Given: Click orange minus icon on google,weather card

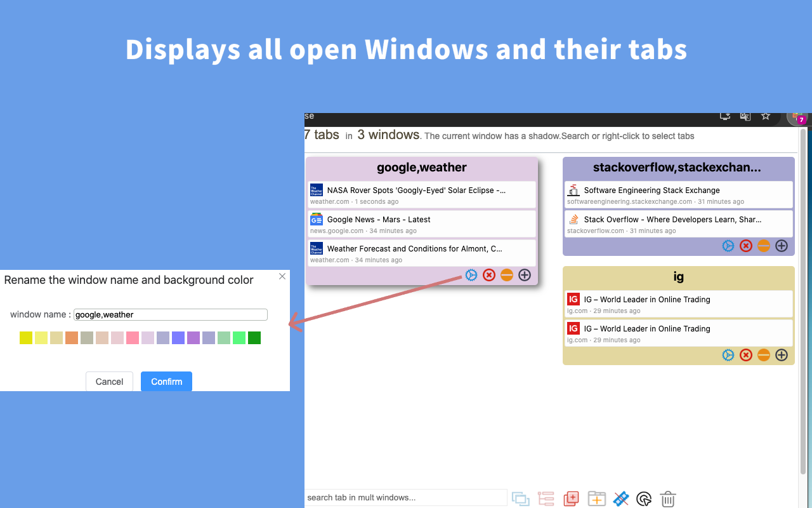Looking at the screenshot, I should pos(506,275).
